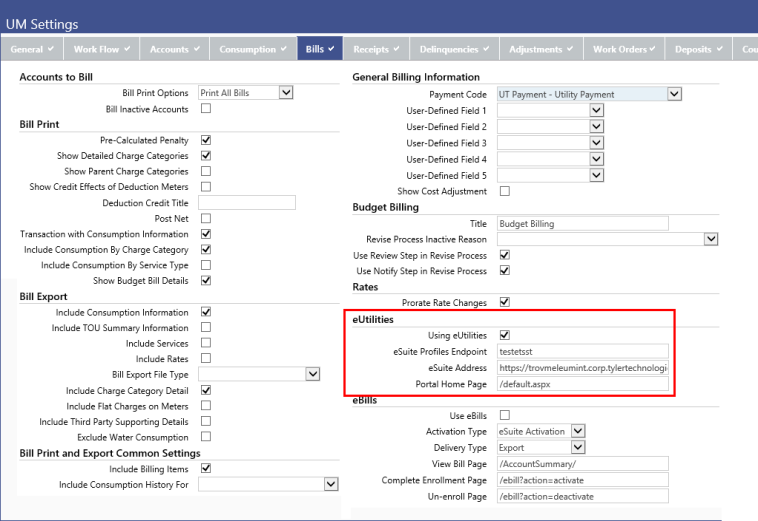
Task: Expand the eBills Activation Type dropdown
Action: [578, 431]
